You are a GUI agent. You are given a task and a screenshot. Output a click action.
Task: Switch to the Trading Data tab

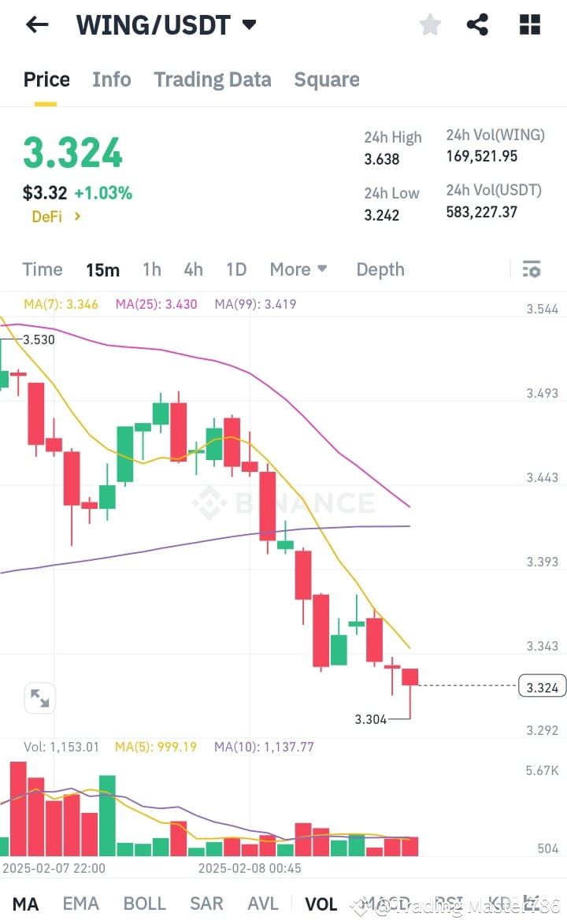[x=212, y=79]
